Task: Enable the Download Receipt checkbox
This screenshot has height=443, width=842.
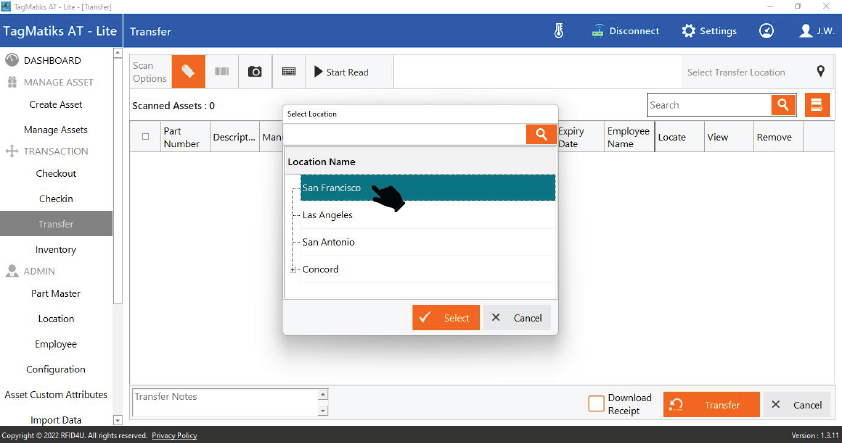Action: (596, 404)
